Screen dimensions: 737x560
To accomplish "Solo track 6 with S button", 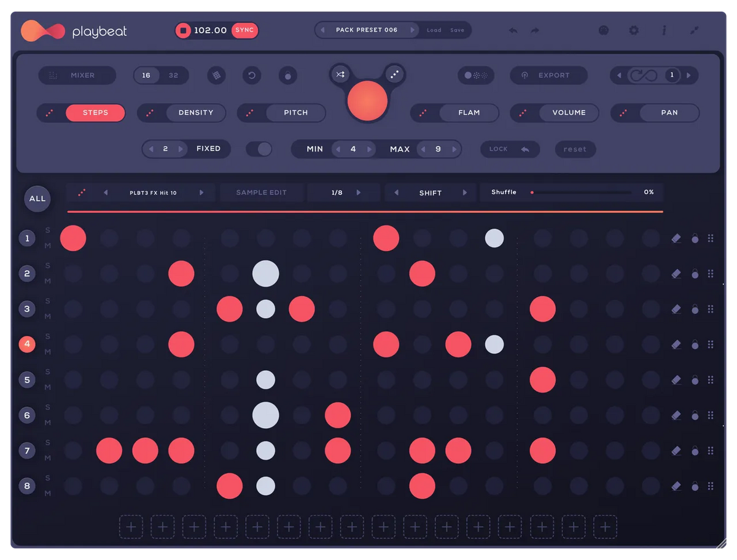I will 48,408.
